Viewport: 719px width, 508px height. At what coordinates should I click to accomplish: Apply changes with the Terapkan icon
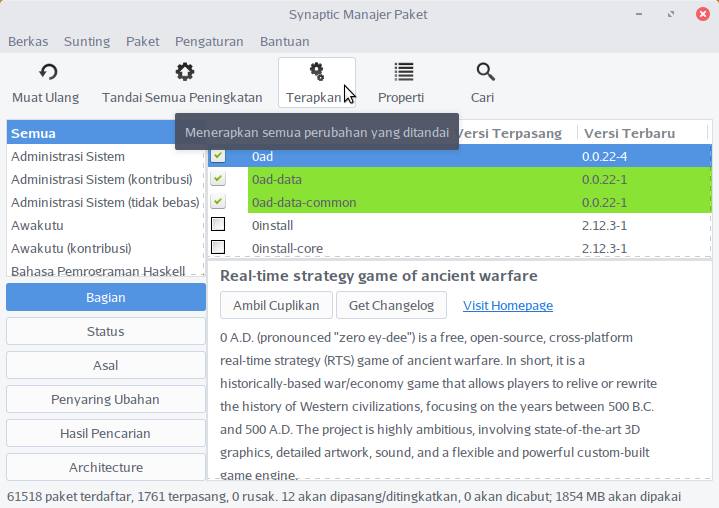[316, 72]
